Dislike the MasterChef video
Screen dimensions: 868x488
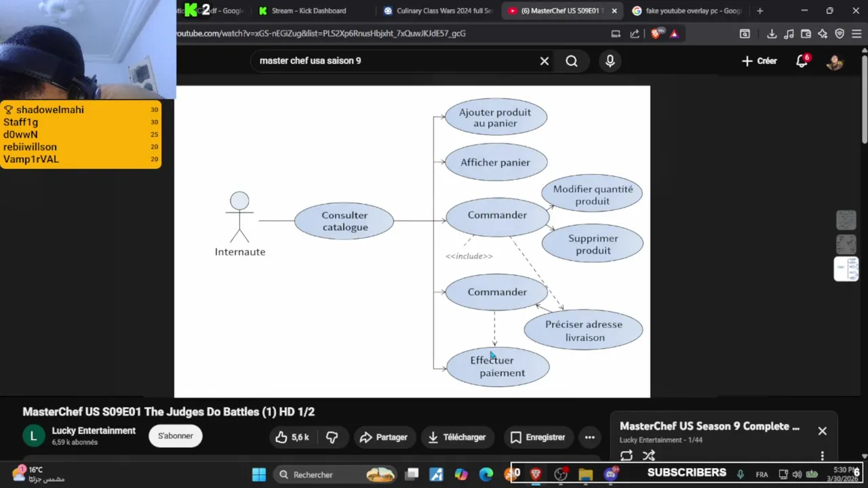coord(332,437)
